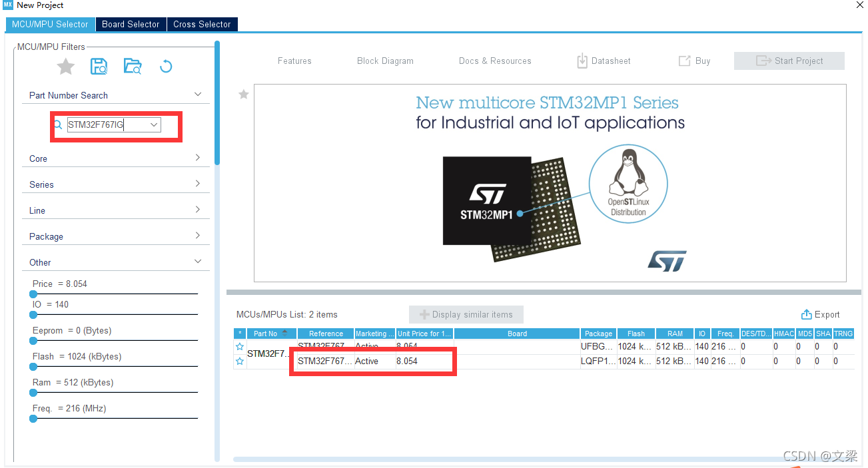Adjust the Ram slider handle
The image size is (868, 468).
click(x=33, y=392)
